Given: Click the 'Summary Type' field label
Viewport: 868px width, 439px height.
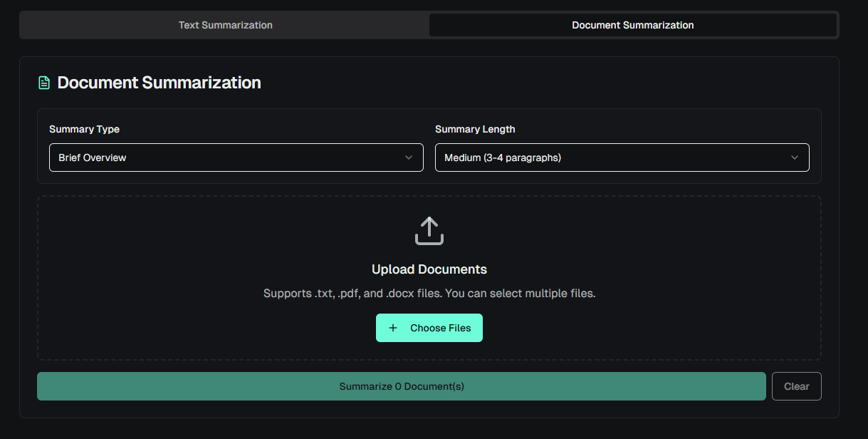Looking at the screenshot, I should 84,129.
